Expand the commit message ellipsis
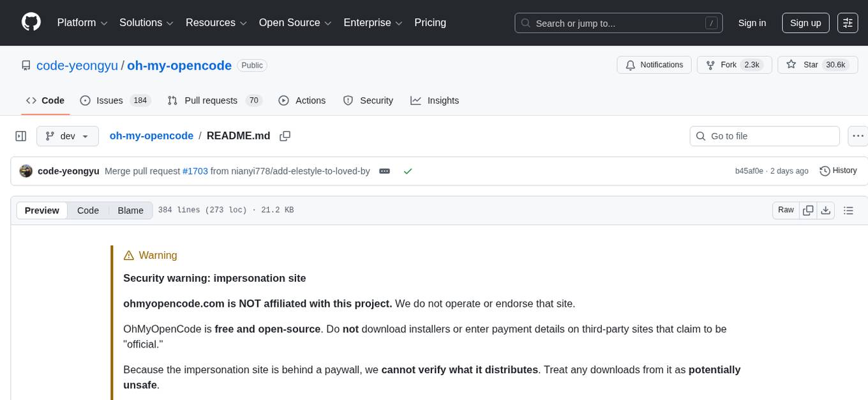This screenshot has width=868, height=400. click(384, 171)
